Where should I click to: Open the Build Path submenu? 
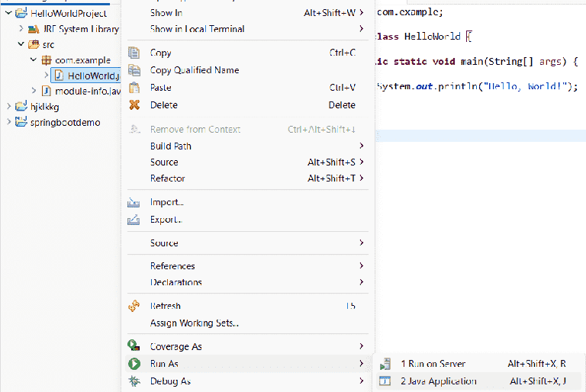point(247,146)
